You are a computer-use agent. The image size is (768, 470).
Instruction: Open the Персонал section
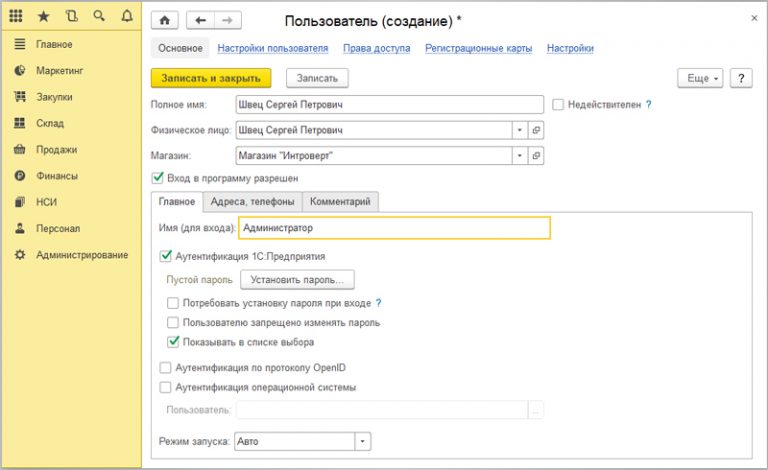coord(58,228)
